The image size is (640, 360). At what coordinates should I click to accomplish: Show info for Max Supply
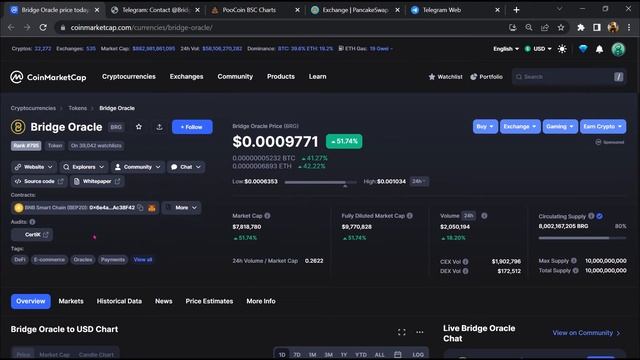(573, 261)
